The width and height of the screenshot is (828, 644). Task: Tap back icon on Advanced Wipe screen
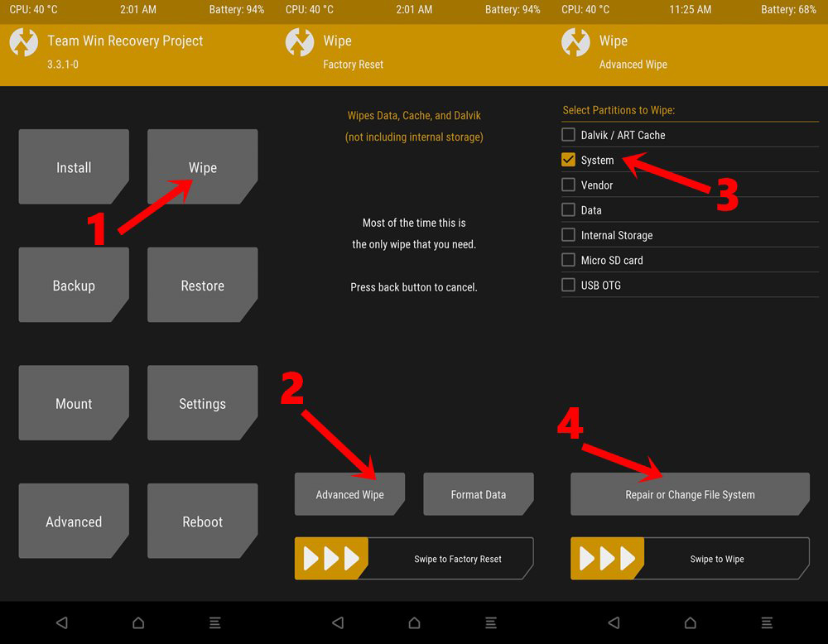coord(614,622)
